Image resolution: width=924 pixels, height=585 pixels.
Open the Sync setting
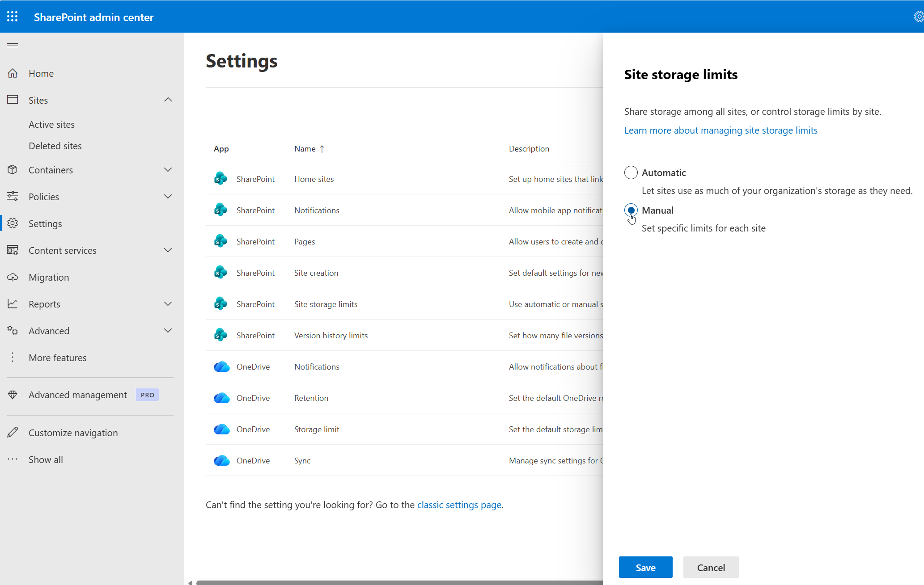pyautogui.click(x=302, y=460)
